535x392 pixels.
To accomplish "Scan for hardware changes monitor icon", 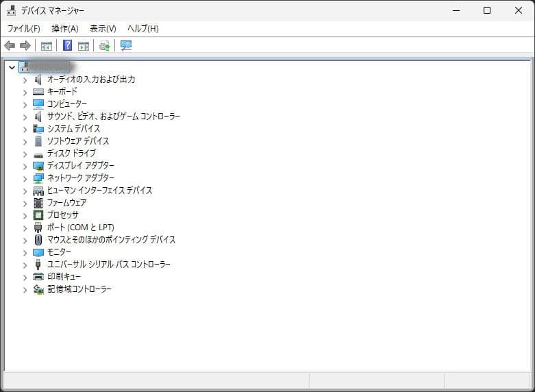I will [126, 45].
